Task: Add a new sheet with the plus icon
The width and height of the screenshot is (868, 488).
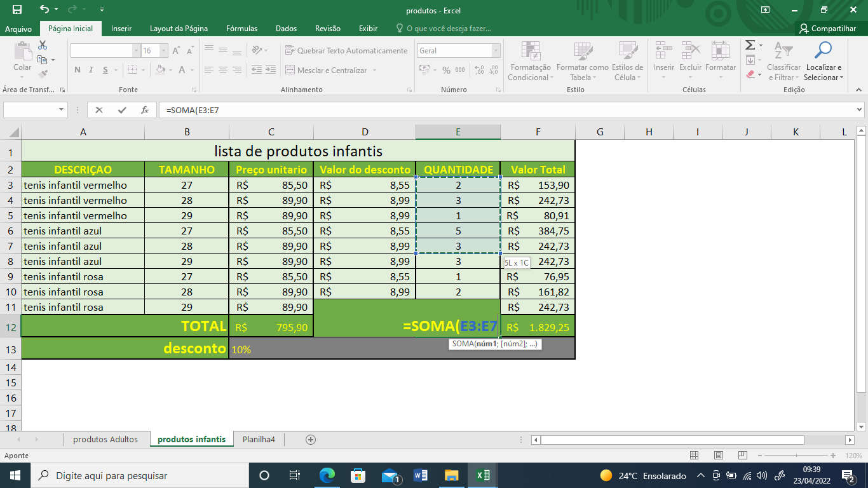Action: point(311,439)
